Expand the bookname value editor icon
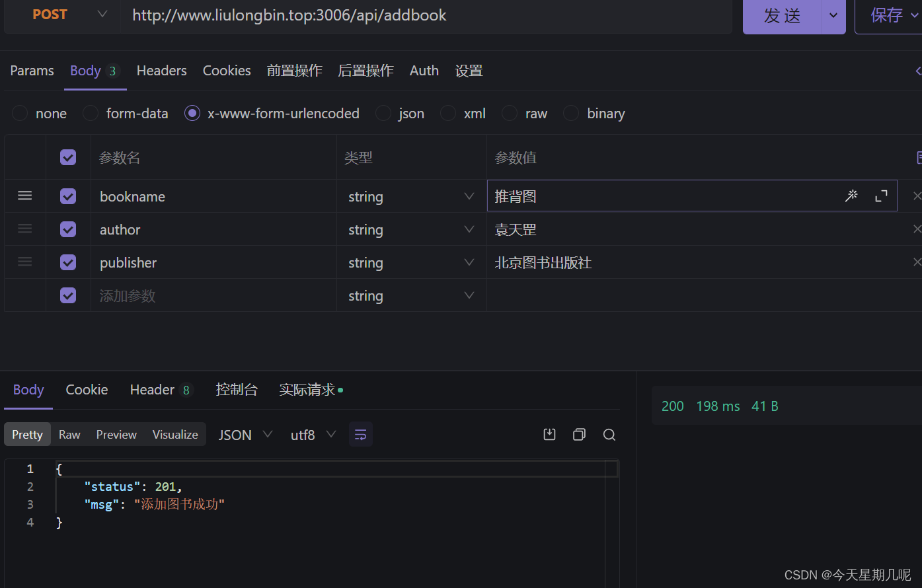Viewport: 922px width, 588px height. [x=881, y=196]
